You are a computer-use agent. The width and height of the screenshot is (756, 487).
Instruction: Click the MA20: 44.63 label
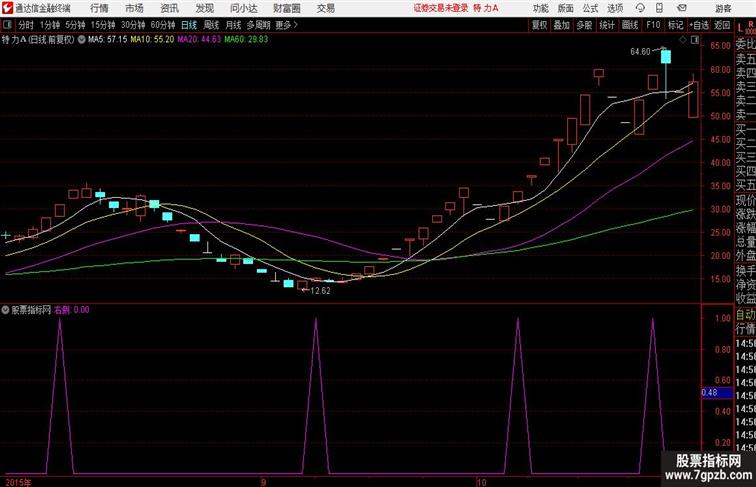[199, 40]
